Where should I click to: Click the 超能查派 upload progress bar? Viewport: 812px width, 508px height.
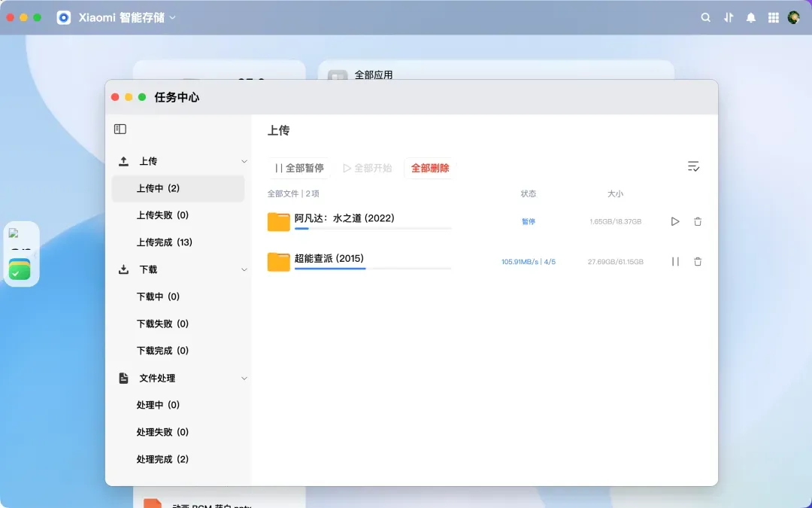373,269
